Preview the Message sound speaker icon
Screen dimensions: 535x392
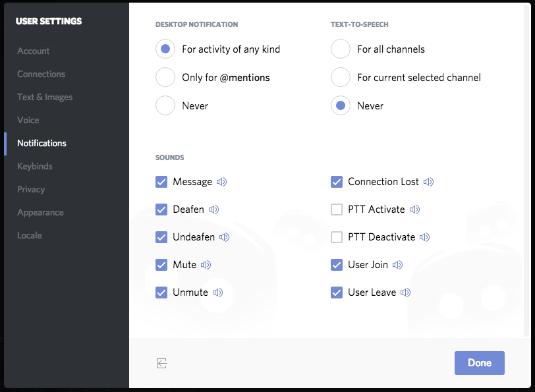pyautogui.click(x=222, y=182)
